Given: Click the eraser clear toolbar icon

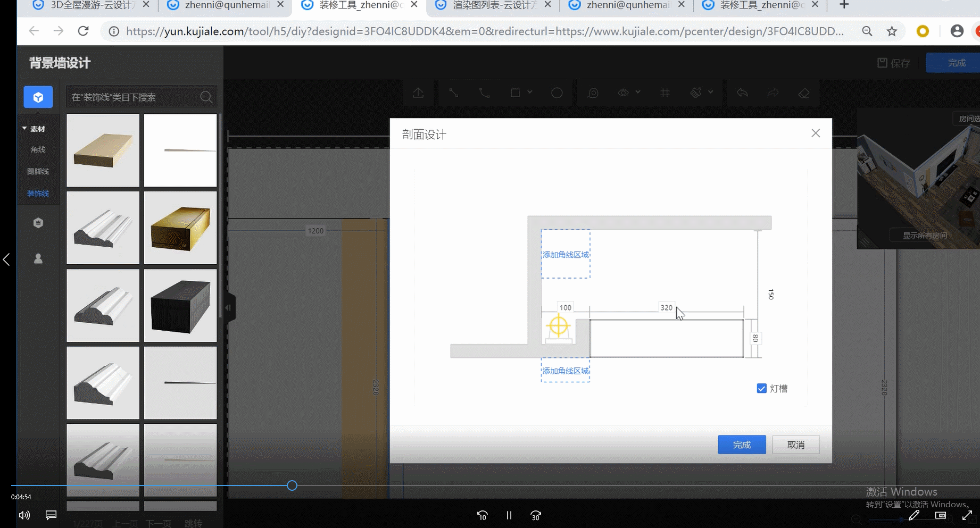Looking at the screenshot, I should click(804, 93).
